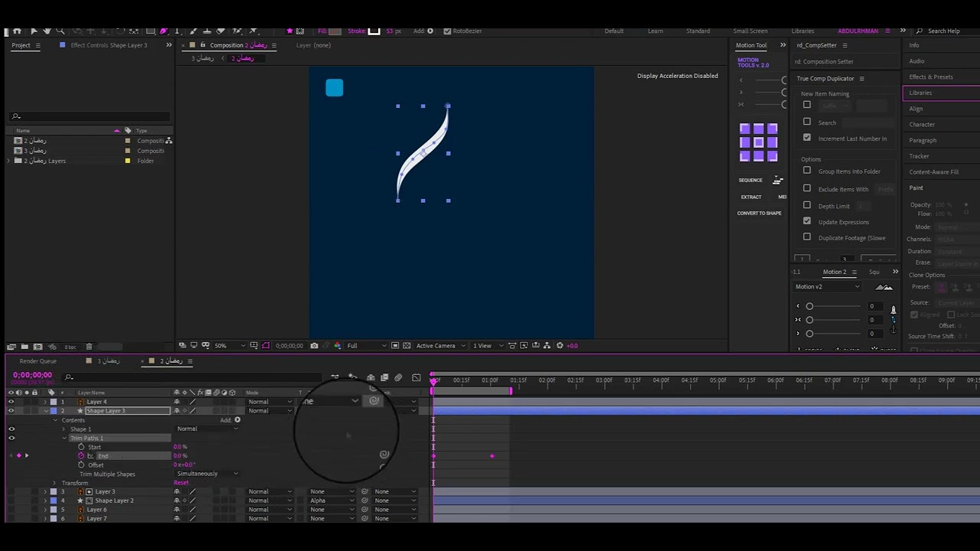980x551 pixels.
Task: Expand Layer 3 in the timeline
Action: (45, 491)
